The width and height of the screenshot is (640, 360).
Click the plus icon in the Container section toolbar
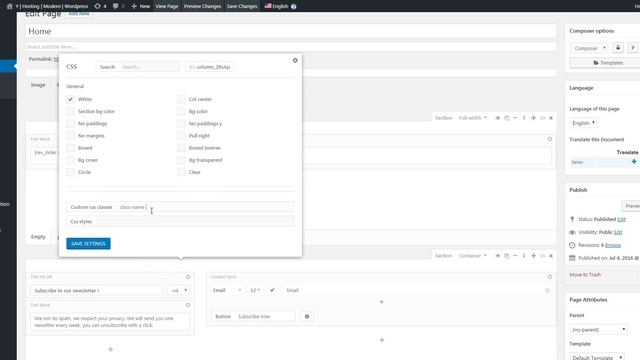(533, 256)
